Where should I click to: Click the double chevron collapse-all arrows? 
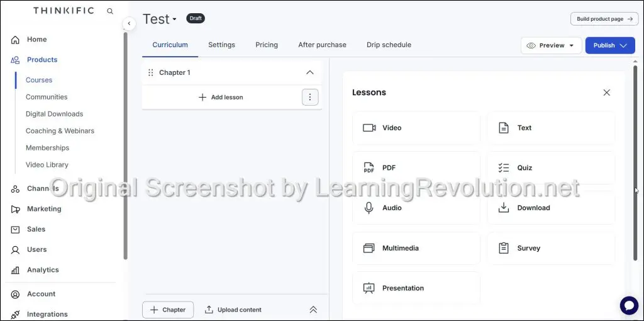click(313, 310)
